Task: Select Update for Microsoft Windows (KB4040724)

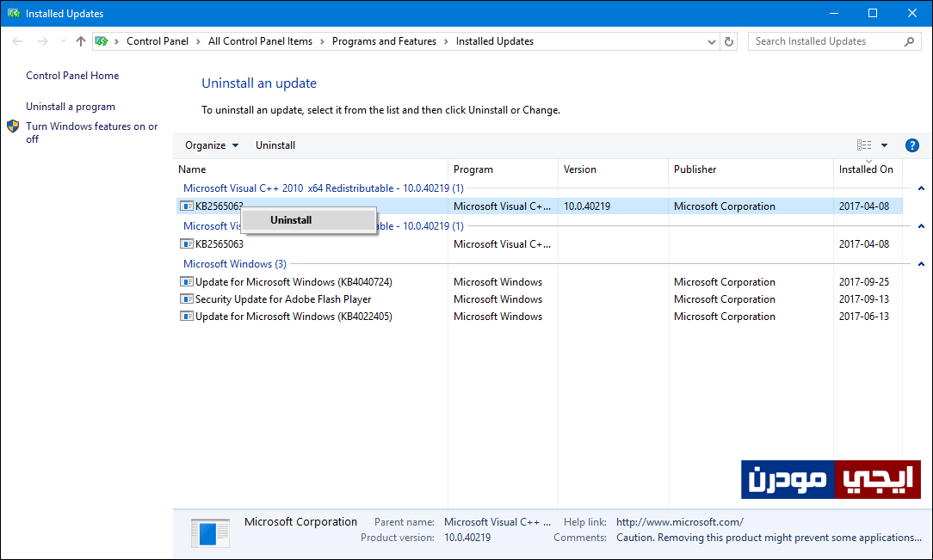Action: coord(539,282)
